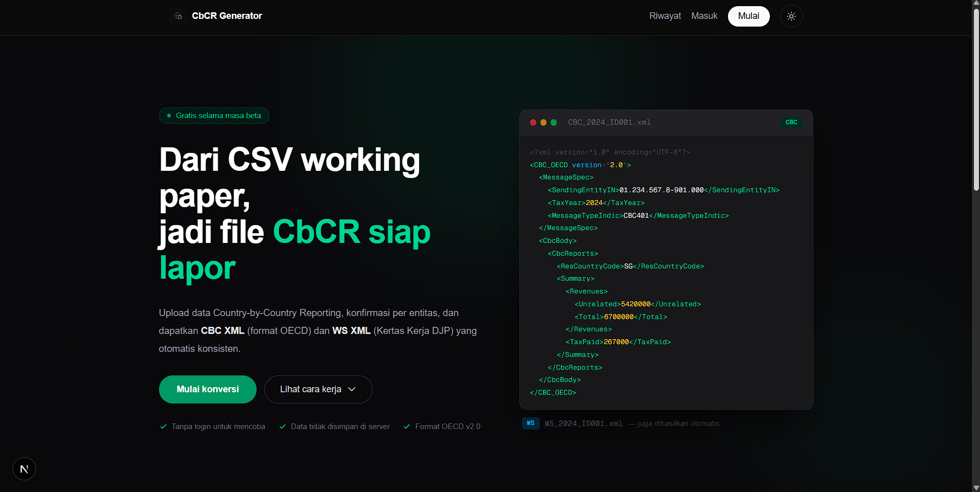Screen dimensions: 980x492
Task: Click checkmark beside Data tidak disimpan
Action: click(x=283, y=427)
